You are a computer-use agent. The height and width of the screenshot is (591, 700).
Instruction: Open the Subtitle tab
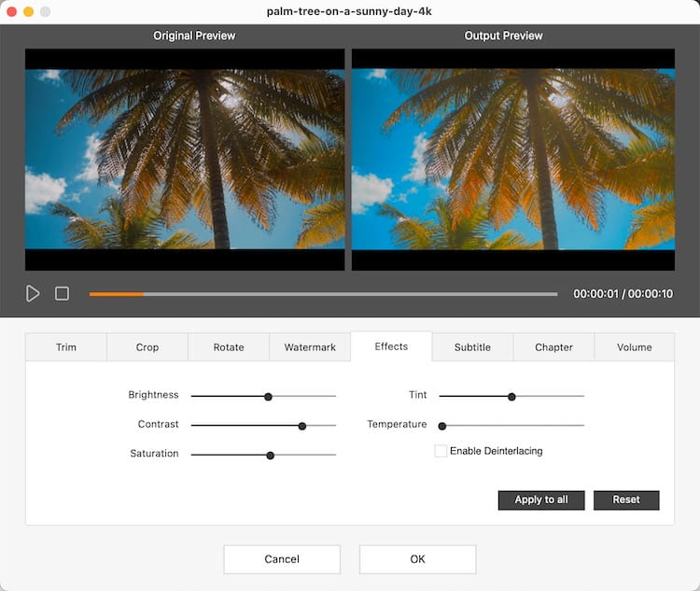472,347
